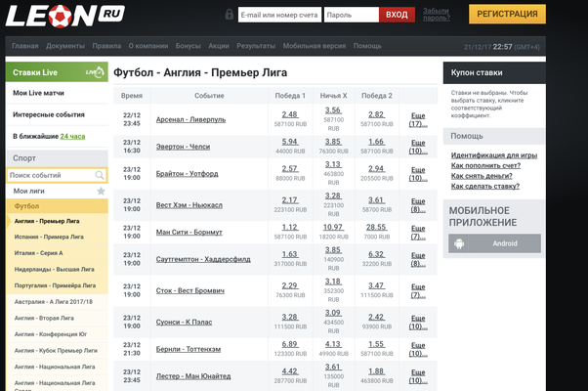Click the magnifier icon in event search

100,175
